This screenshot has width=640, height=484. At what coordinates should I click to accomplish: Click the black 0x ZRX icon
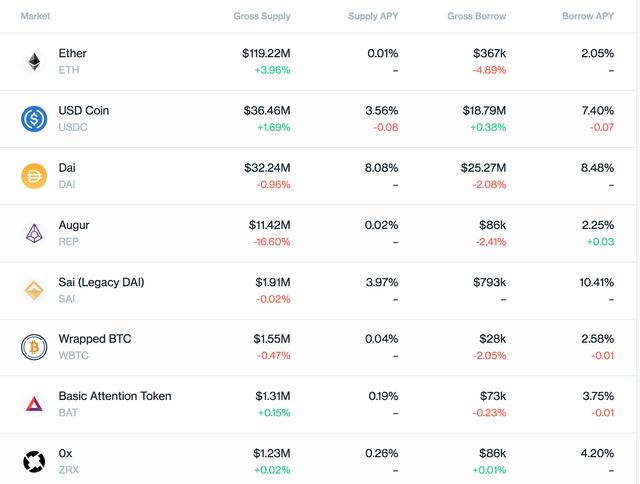[34, 462]
